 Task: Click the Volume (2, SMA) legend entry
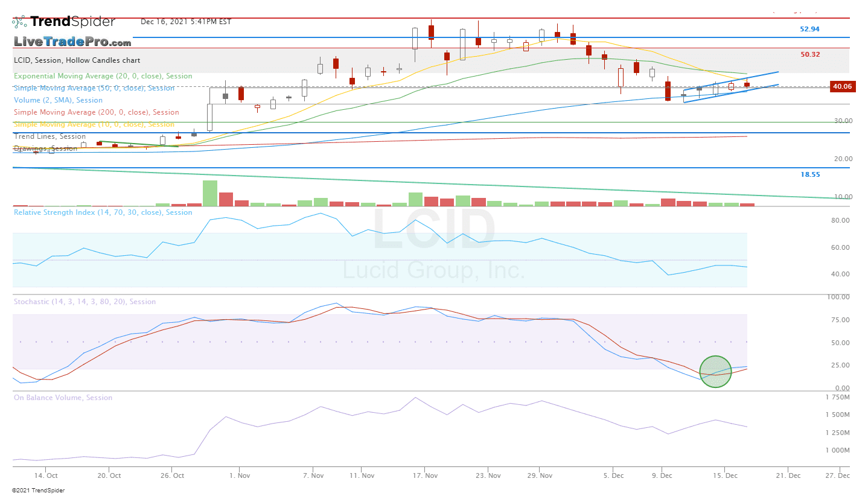click(58, 100)
